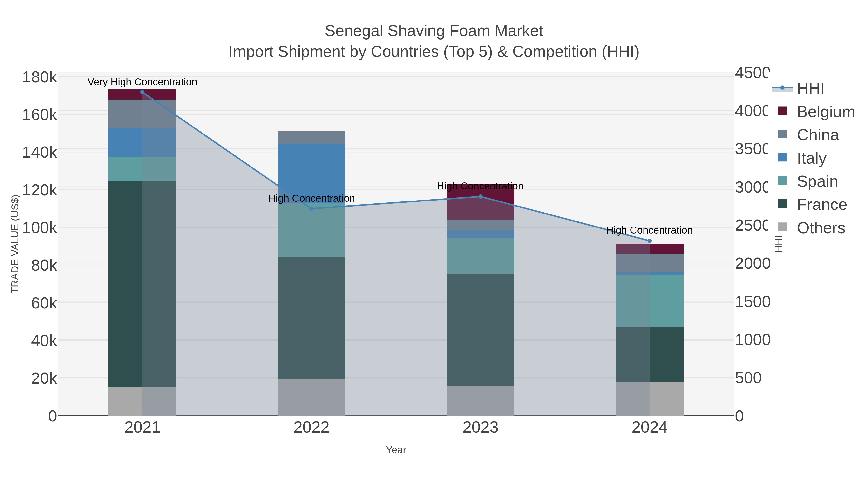Click the China slate legend swatch
Screen dimensions: 868x488
[782, 134]
